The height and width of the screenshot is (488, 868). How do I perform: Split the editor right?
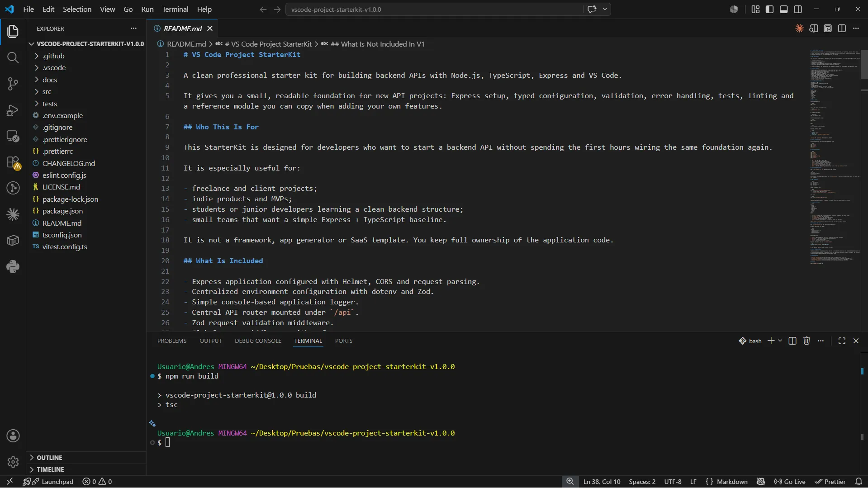(x=842, y=28)
